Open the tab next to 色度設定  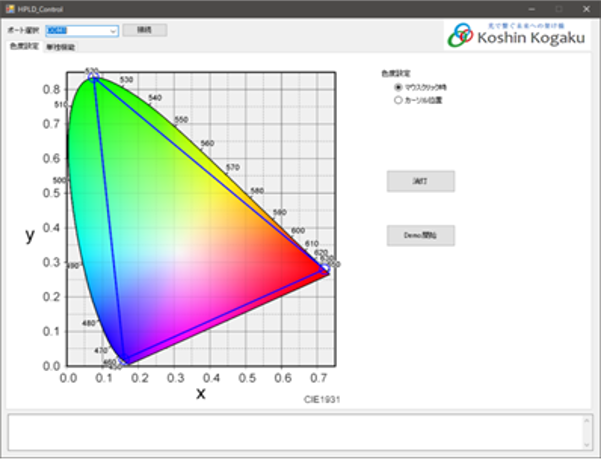point(60,47)
